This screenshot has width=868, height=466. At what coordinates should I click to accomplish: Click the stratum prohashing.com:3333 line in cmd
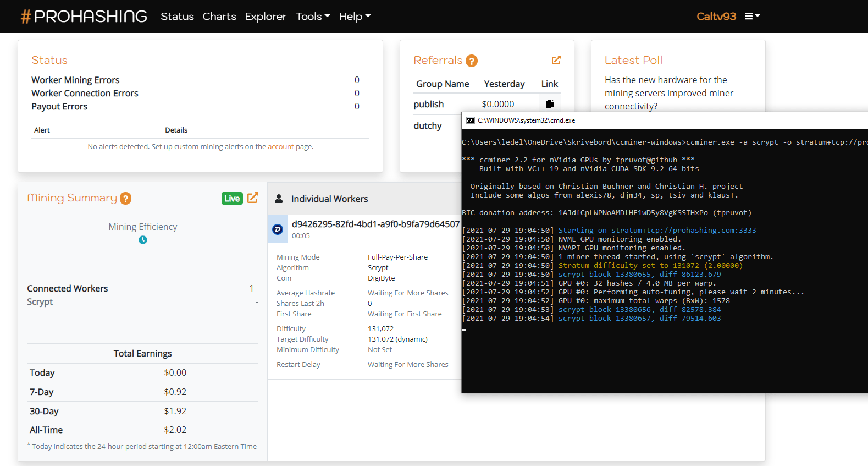[x=609, y=231]
